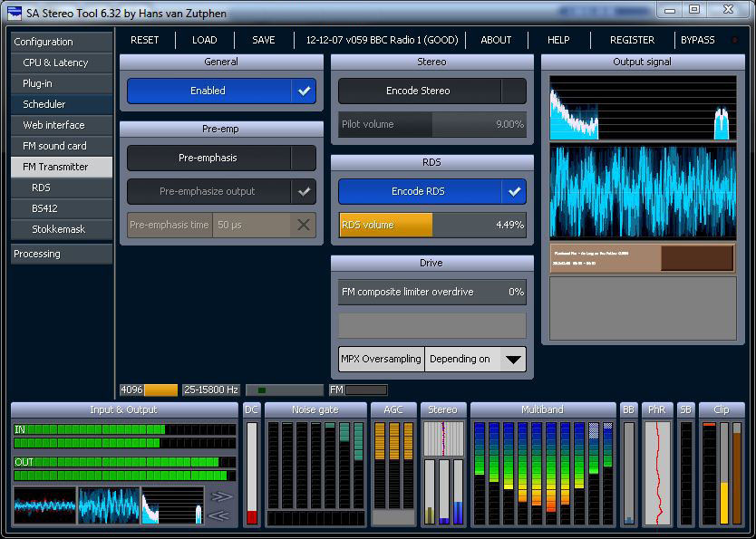756x539 pixels.
Task: Click the Multiband meter panel
Action: pos(543,465)
